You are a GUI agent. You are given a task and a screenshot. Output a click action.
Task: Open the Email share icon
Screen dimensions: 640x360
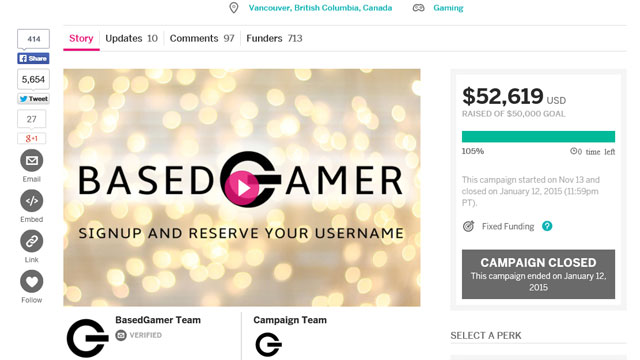point(31,160)
